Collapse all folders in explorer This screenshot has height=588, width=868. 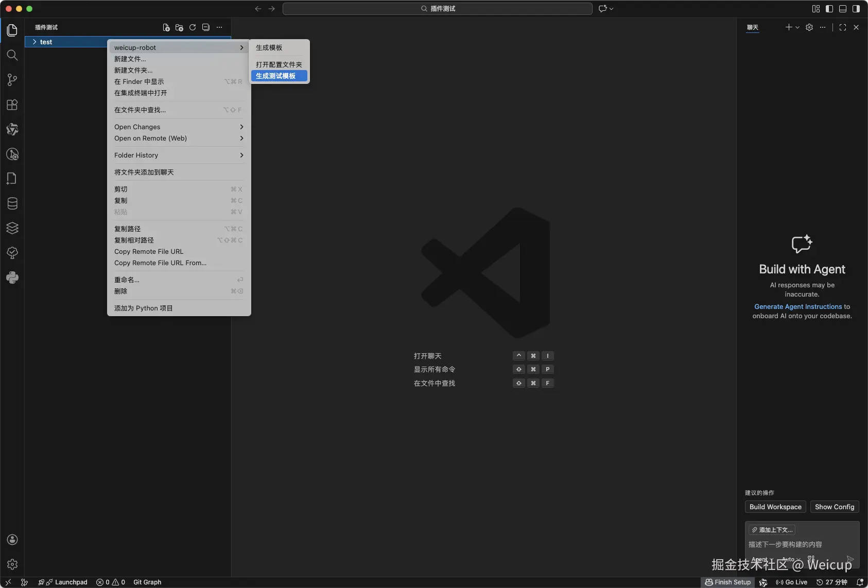click(206, 27)
